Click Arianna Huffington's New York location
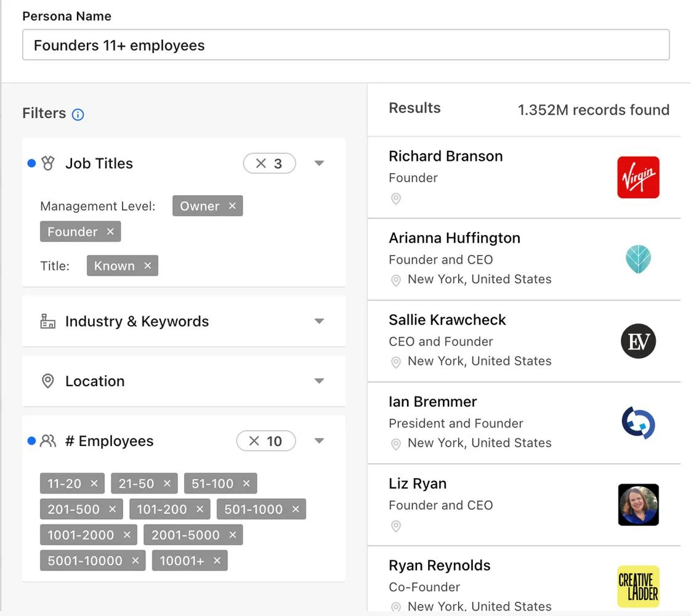This screenshot has height=616, width=691. coord(480,280)
